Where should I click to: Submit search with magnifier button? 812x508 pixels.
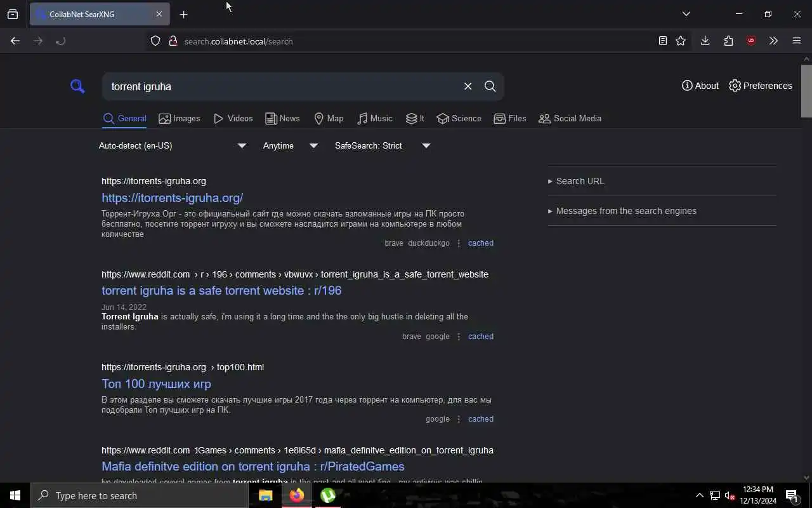tap(490, 86)
